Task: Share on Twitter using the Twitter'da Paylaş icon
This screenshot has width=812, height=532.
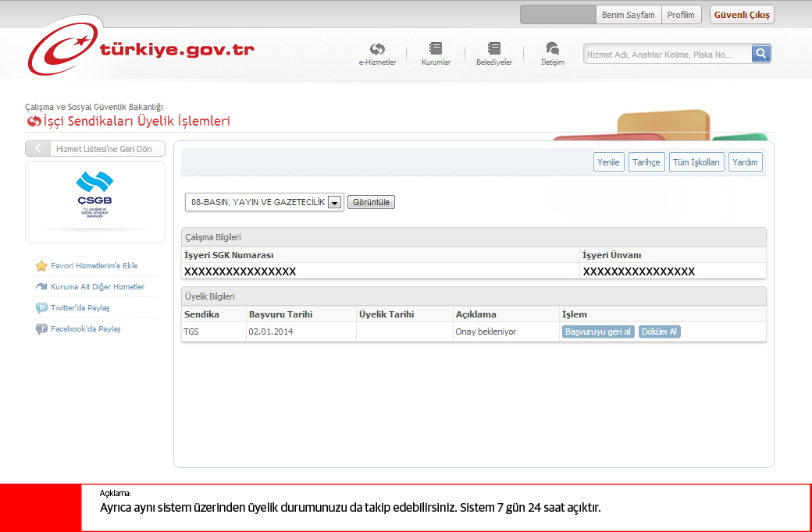Action: 41,307
